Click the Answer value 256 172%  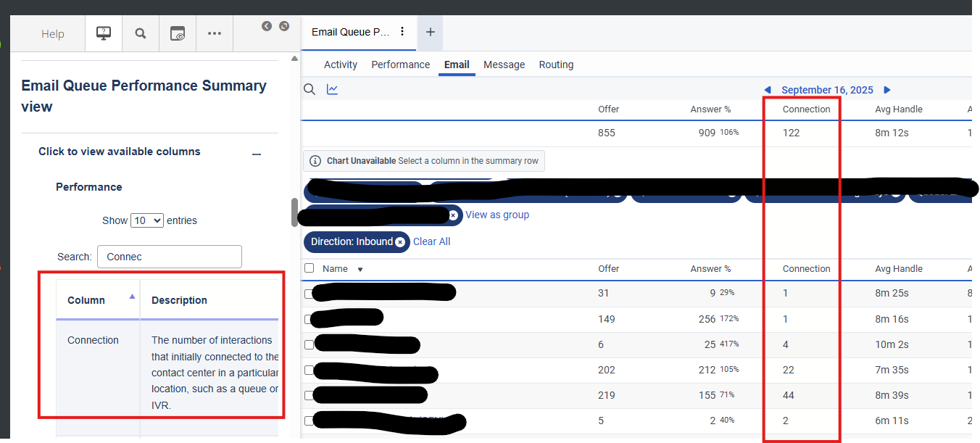pos(718,319)
